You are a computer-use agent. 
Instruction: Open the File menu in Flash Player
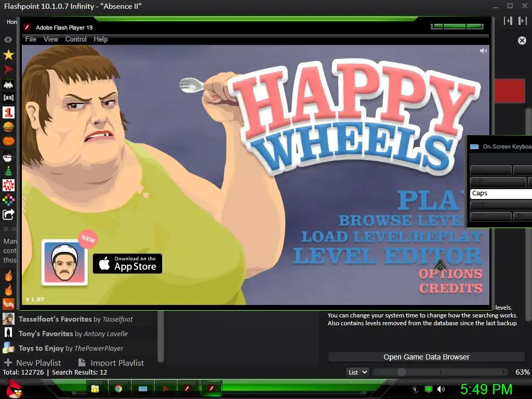click(31, 39)
